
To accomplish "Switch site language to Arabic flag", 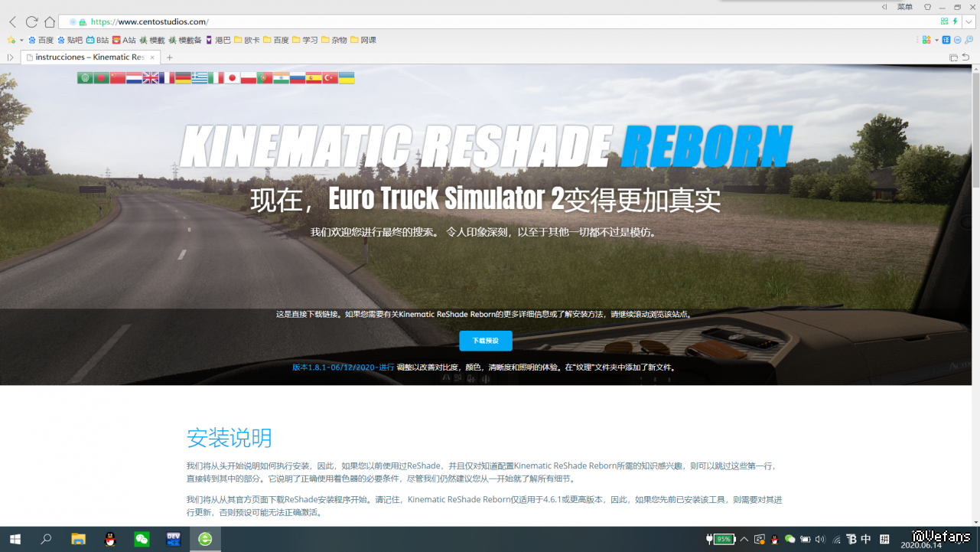I will pos(85,77).
